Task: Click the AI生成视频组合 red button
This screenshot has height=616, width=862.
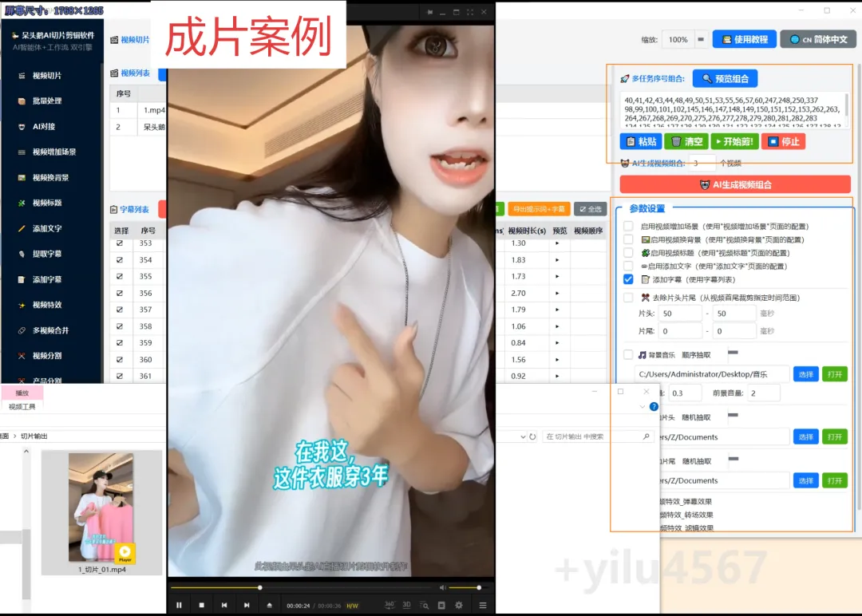Action: [735, 184]
